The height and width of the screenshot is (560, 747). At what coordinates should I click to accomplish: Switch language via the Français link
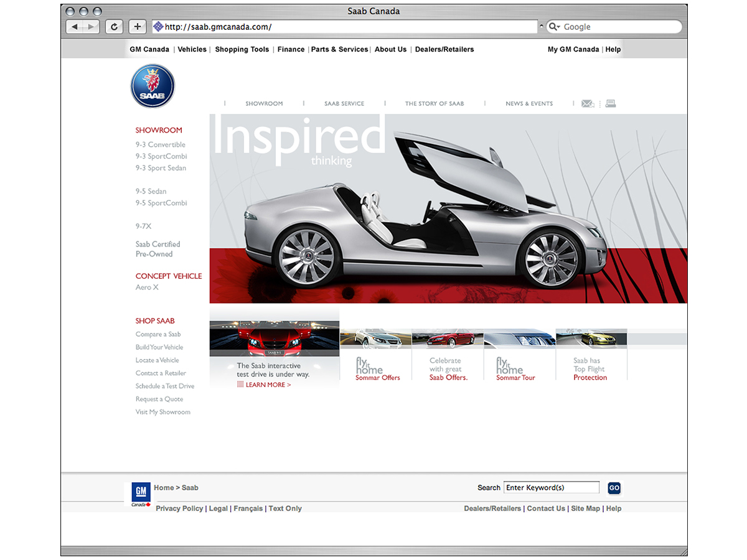pos(248,509)
